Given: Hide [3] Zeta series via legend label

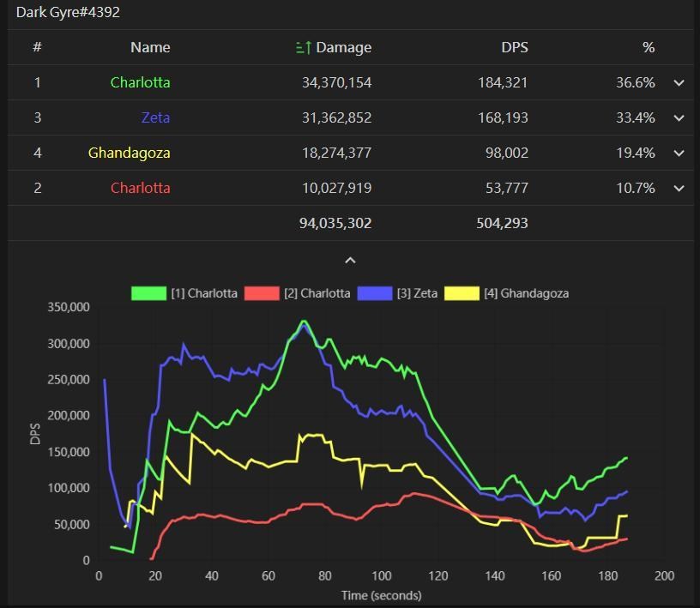Looking at the screenshot, I should (x=417, y=293).
